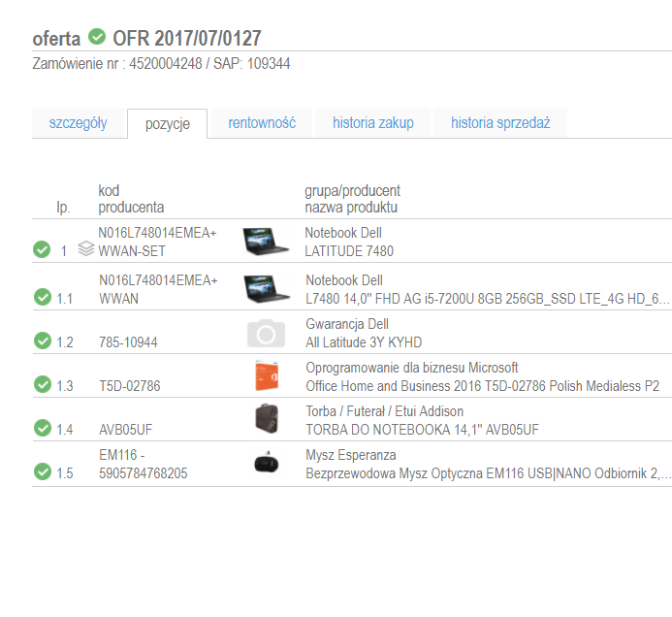Screen dimensions: 672x617
Task: Click the green status check beside offer title
Action: coord(97,37)
